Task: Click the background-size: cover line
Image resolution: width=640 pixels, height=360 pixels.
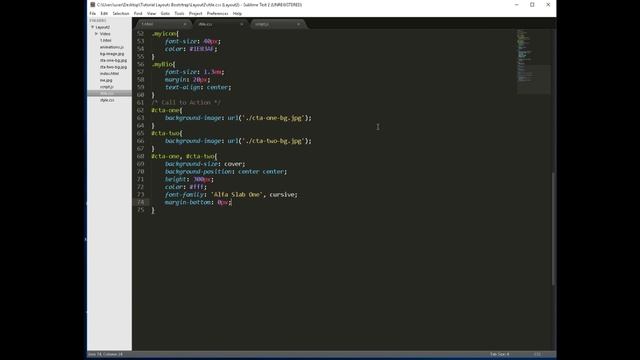Action: (205, 164)
